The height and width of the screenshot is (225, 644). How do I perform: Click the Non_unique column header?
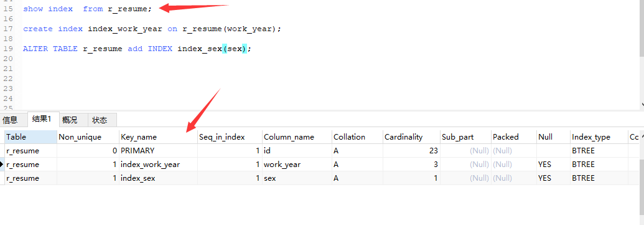click(88, 137)
